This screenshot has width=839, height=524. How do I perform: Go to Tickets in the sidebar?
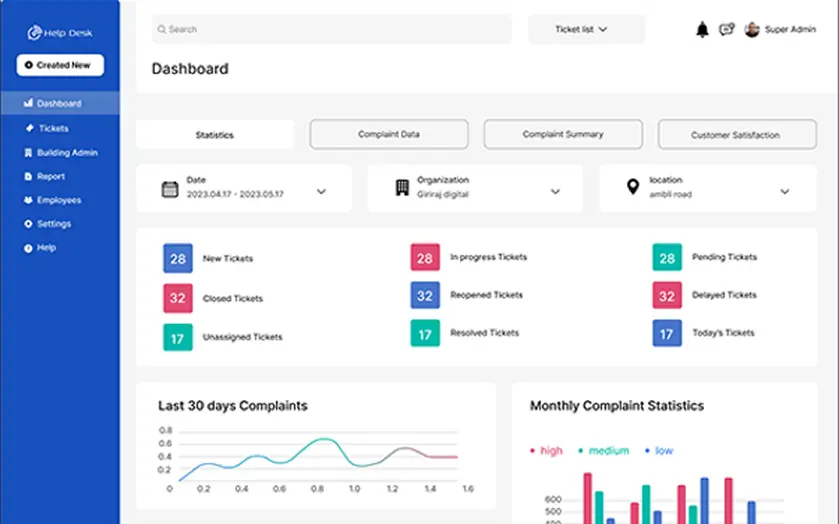(x=53, y=129)
